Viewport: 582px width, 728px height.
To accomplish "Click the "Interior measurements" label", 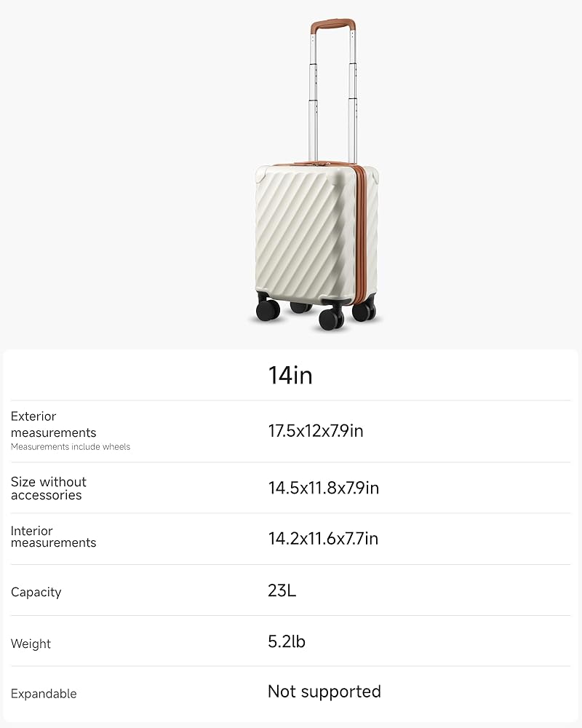I will pos(53,537).
